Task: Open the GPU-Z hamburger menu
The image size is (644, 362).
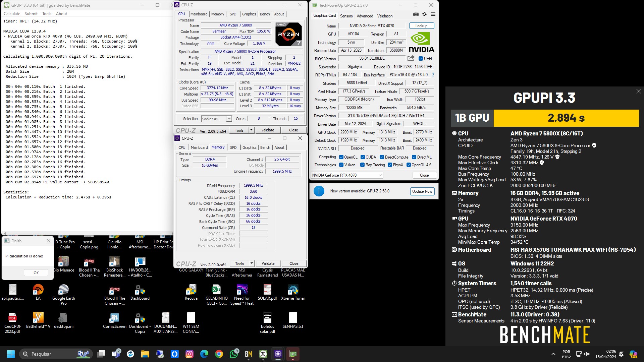Action: pyautogui.click(x=433, y=14)
